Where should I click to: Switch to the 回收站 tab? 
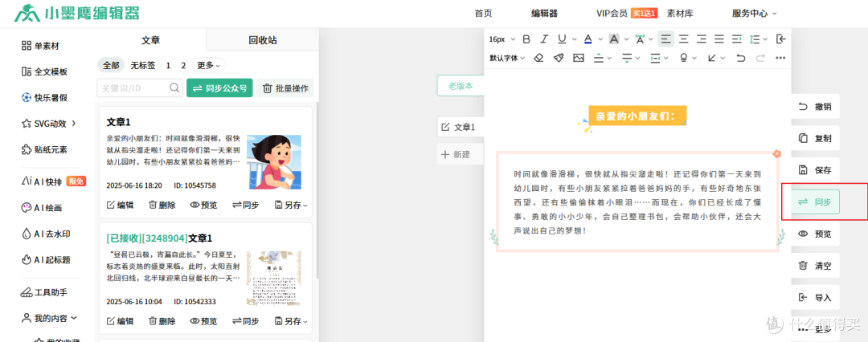point(263,40)
